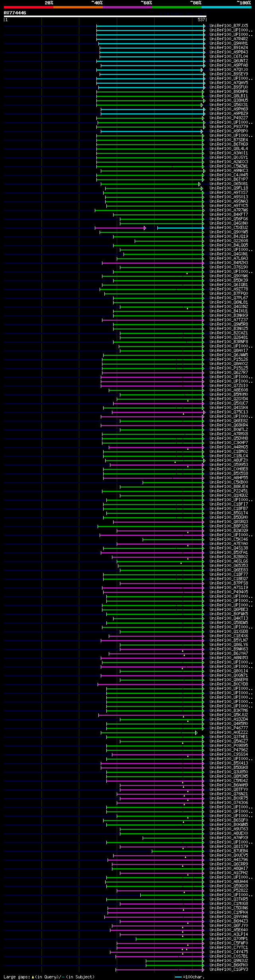The height and width of the screenshot is (980, 255).
Task: Select the UniRef100_B9SEY9 hit label
Action: [229, 74]
